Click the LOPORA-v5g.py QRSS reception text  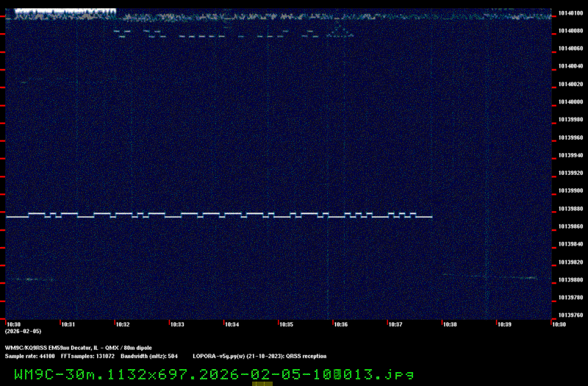point(259,356)
